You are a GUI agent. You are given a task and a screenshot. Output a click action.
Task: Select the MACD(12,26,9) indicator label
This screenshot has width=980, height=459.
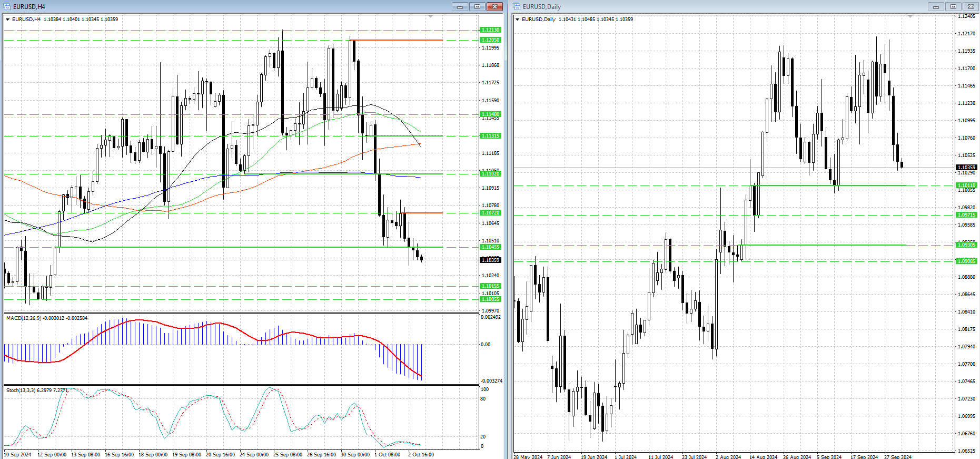point(47,318)
